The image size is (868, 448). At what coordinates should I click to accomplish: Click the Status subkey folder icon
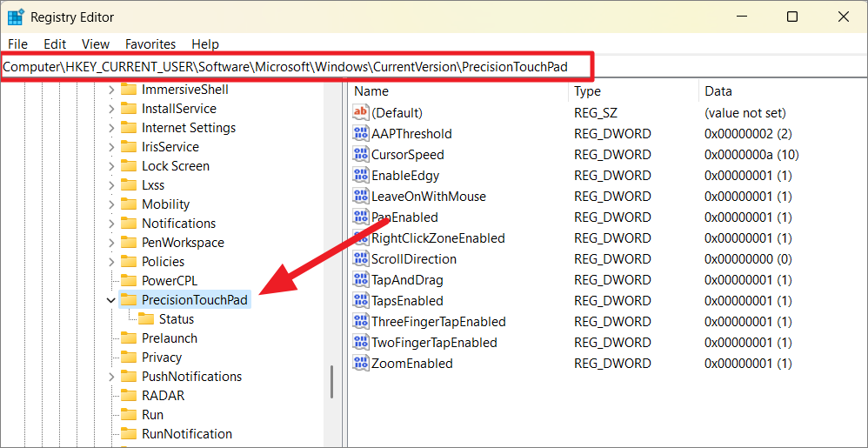(145, 319)
